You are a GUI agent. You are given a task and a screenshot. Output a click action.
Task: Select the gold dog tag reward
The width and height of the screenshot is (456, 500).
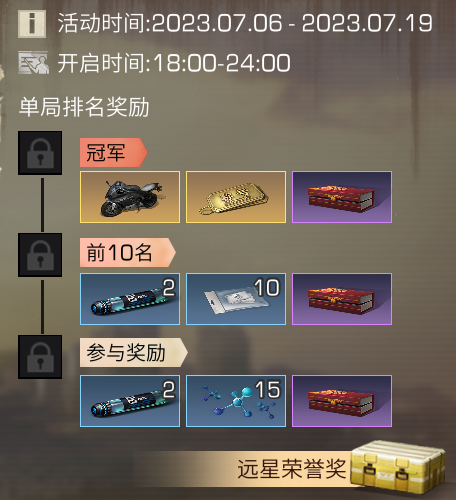pyautogui.click(x=236, y=197)
